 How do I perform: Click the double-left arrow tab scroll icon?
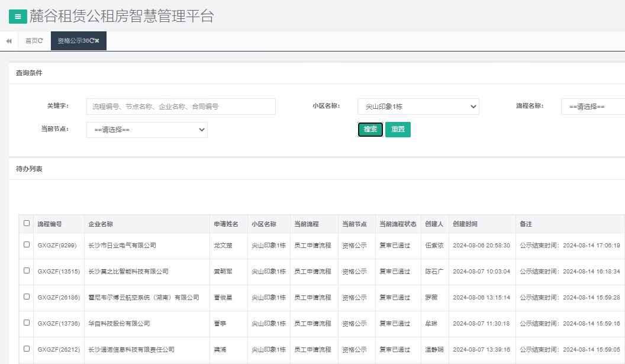pyautogui.click(x=8, y=41)
